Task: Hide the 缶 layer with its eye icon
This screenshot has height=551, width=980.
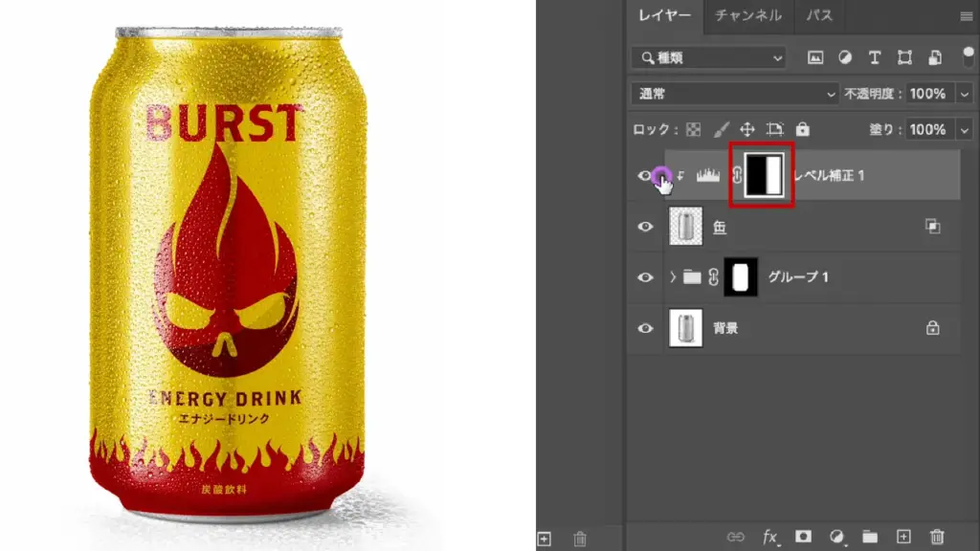Action: 646,227
